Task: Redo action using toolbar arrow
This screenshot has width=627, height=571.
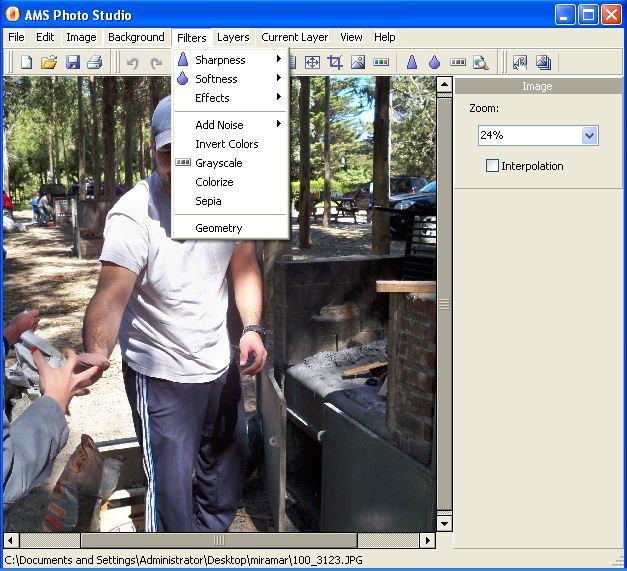Action: (x=156, y=63)
